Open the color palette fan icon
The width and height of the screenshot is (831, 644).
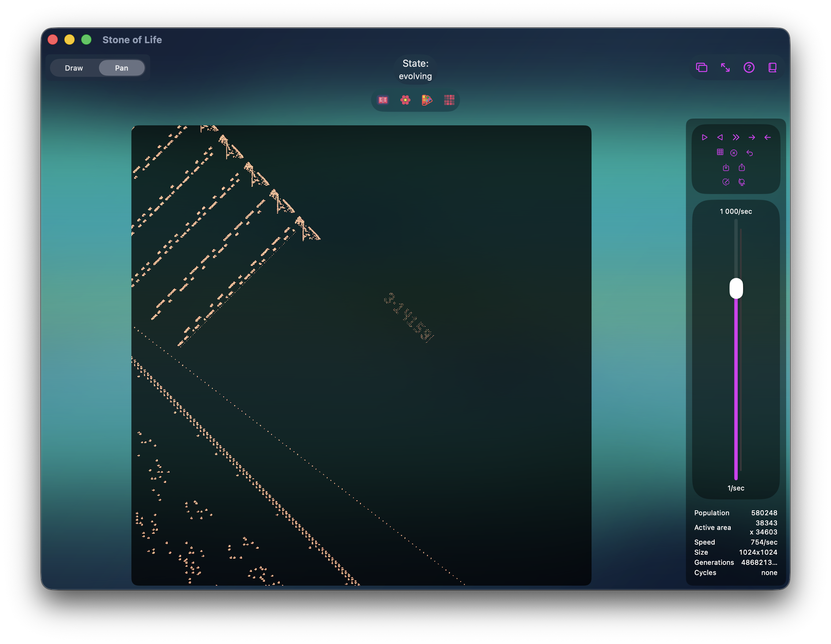coord(427,100)
